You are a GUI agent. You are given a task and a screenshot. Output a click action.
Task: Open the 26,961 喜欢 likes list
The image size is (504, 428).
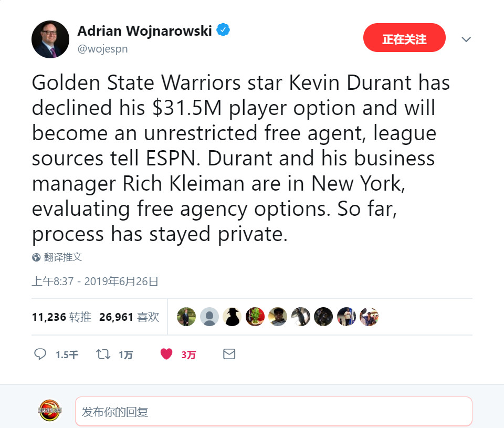coord(129,317)
